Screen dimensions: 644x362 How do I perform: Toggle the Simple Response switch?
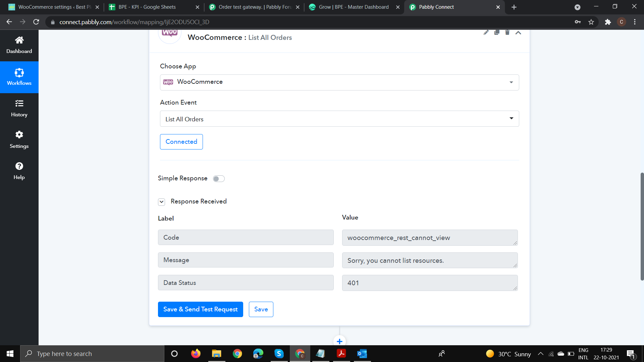(219, 179)
